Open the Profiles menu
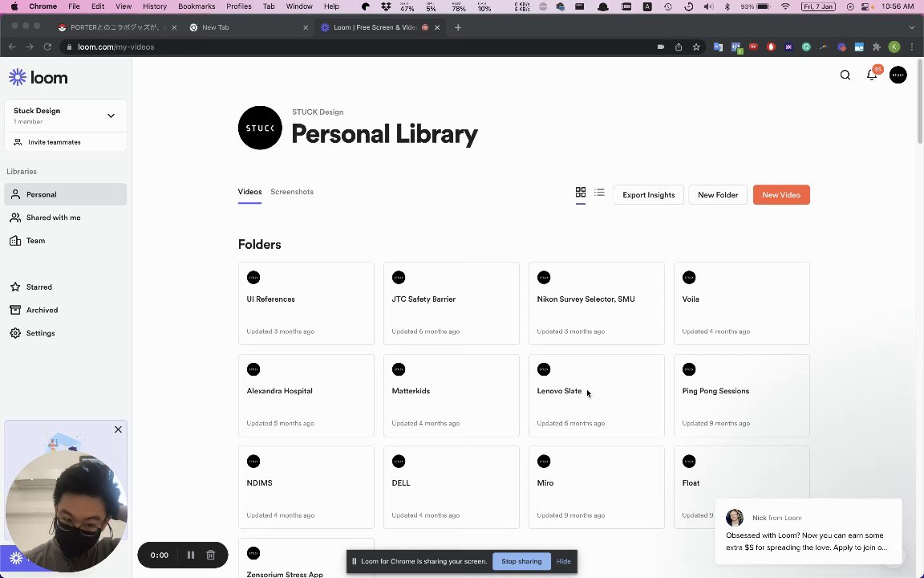924x578 pixels. [x=239, y=6]
